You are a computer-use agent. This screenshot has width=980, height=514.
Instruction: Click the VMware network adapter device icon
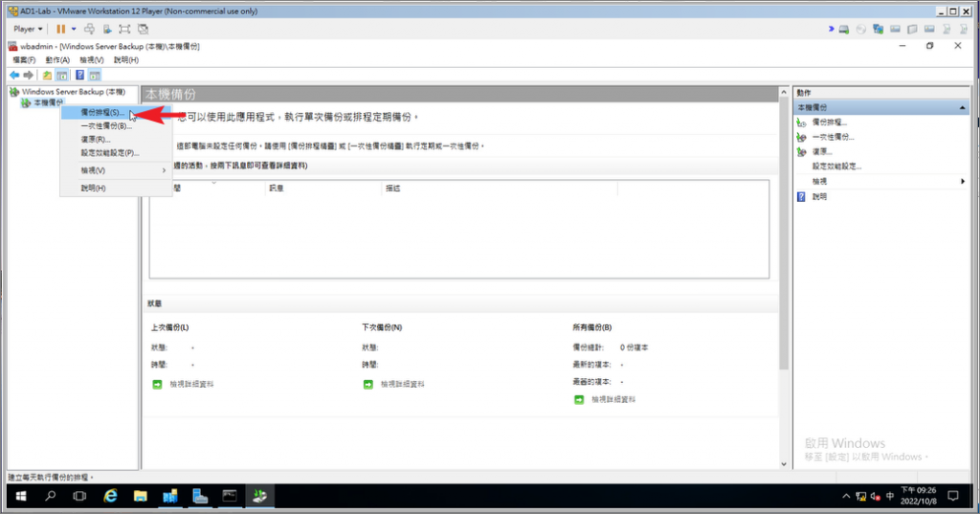click(x=879, y=29)
